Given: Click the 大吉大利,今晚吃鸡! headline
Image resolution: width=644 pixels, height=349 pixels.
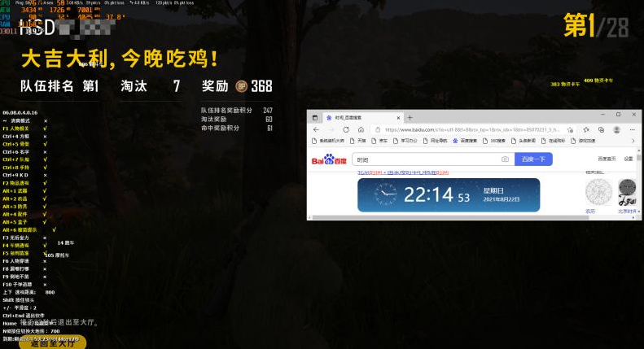Looking at the screenshot, I should 119,59.
